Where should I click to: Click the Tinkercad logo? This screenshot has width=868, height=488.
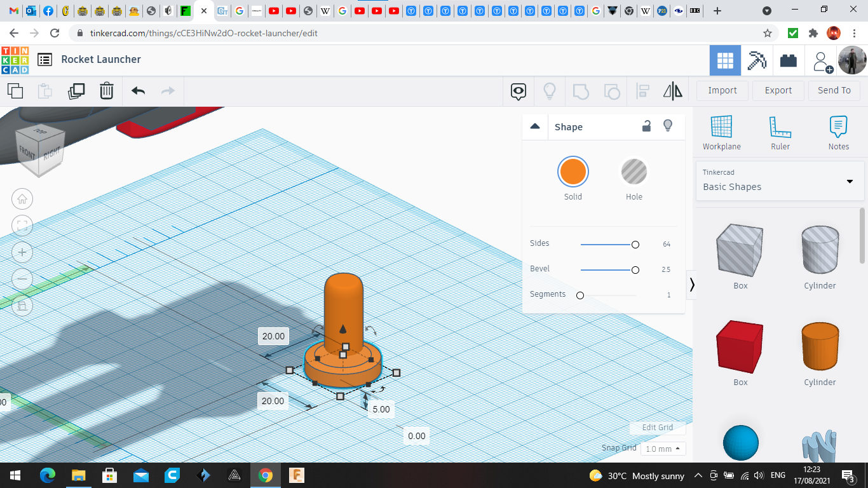point(15,60)
